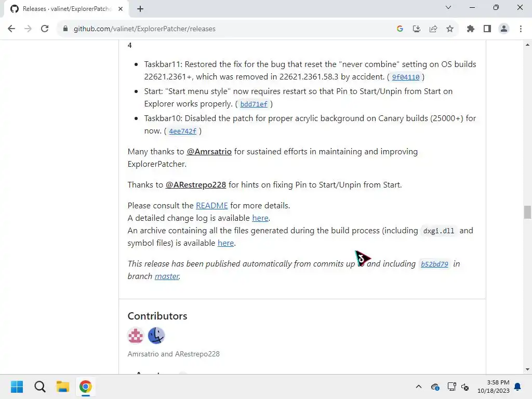Bookmark this page with the star

450,29
